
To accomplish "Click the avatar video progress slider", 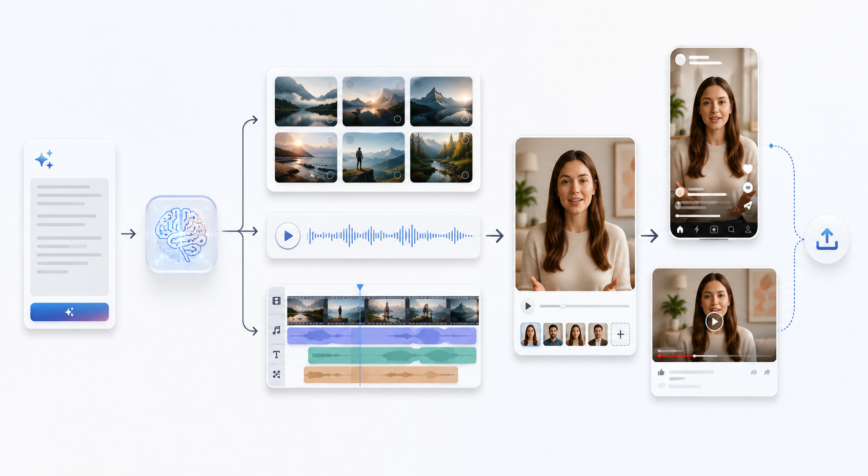I will point(584,306).
